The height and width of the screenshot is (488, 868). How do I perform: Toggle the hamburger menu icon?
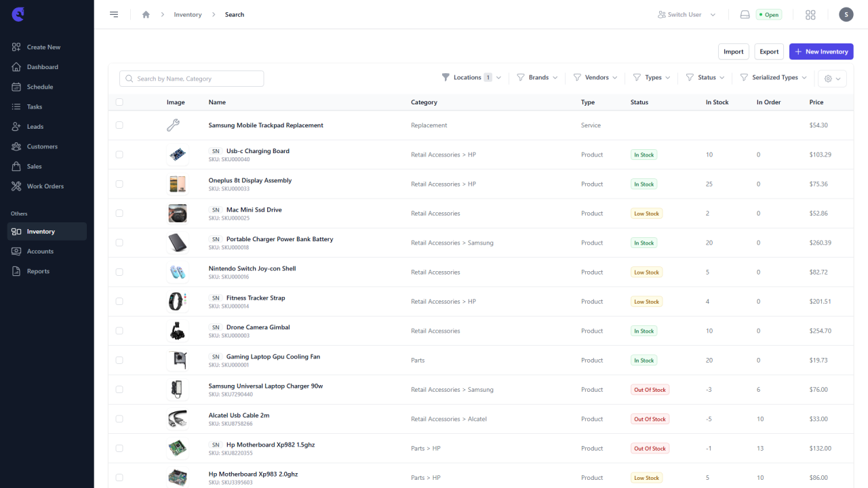point(114,14)
